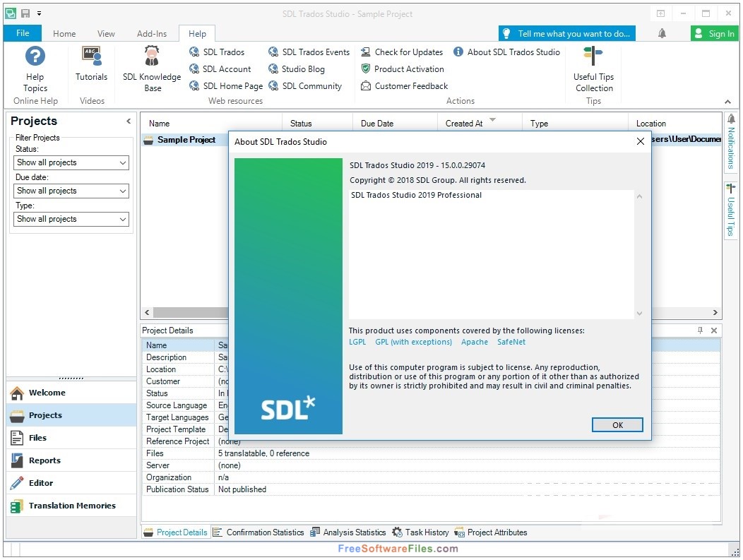
Task: Switch to the Add-Ins ribbon tab
Action: (x=152, y=34)
